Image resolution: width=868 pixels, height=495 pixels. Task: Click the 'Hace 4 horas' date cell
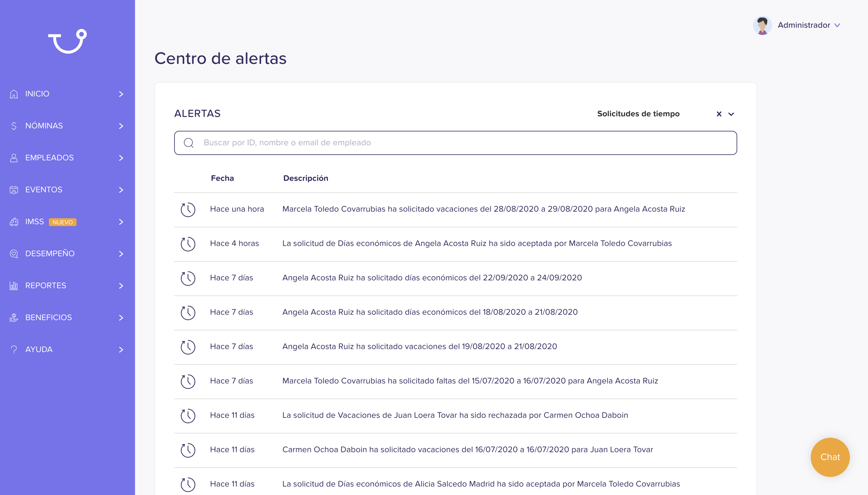point(234,243)
